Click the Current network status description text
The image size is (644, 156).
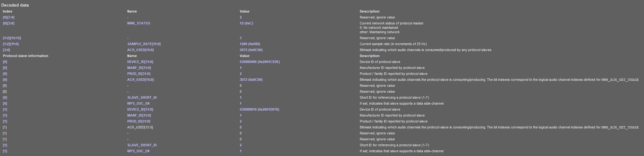pos(392,23)
